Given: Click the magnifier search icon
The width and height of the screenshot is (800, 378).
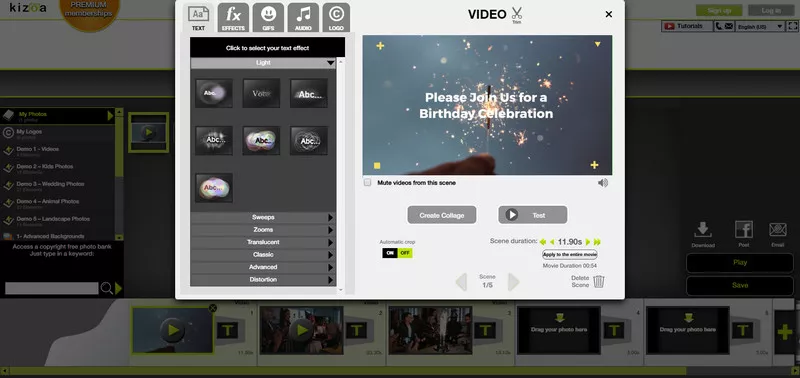Looking at the screenshot, I should (x=106, y=288).
